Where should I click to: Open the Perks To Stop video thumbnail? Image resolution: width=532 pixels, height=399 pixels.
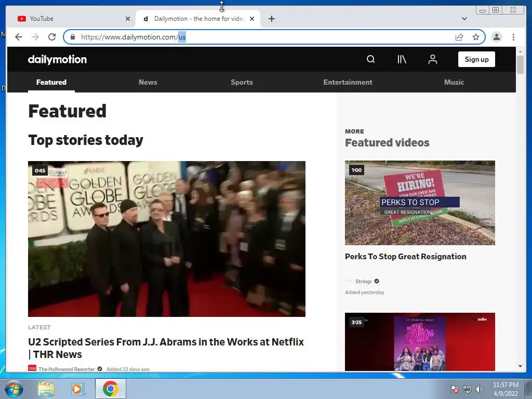pyautogui.click(x=420, y=203)
